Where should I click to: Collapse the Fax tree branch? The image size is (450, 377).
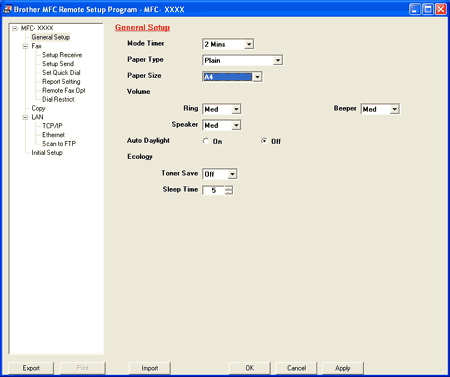pyautogui.click(x=25, y=46)
